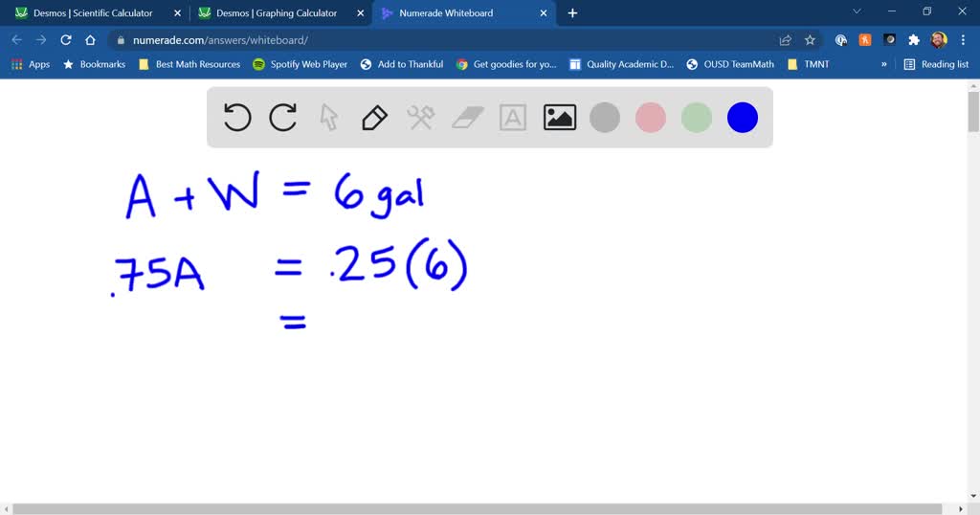
Task: Open Get goodies for you bookmark
Action: point(506,64)
